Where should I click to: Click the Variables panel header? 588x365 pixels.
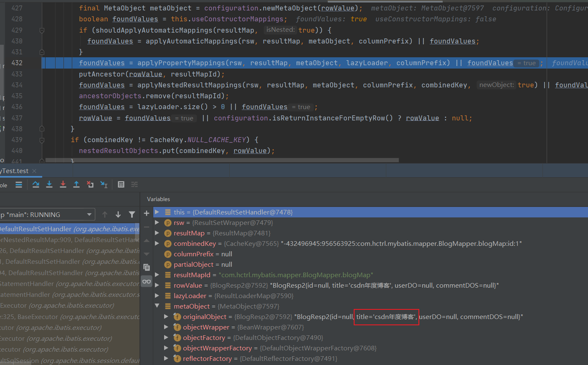point(158,199)
